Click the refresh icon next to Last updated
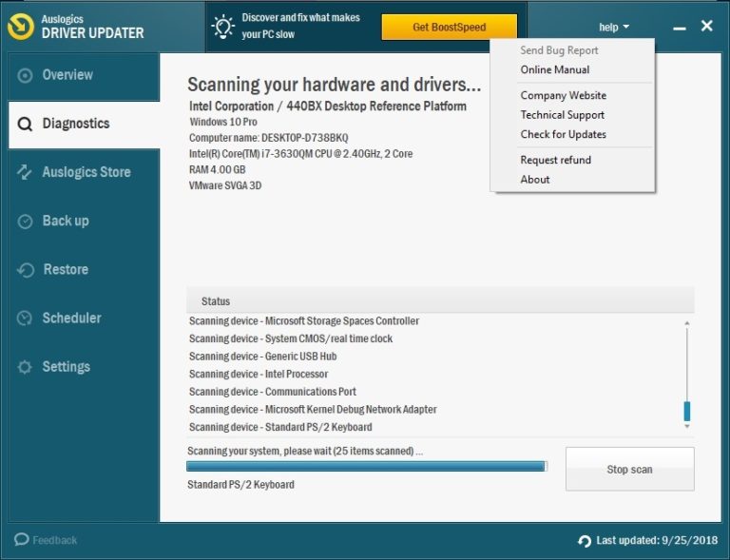The height and width of the screenshot is (560, 730). coord(585,541)
